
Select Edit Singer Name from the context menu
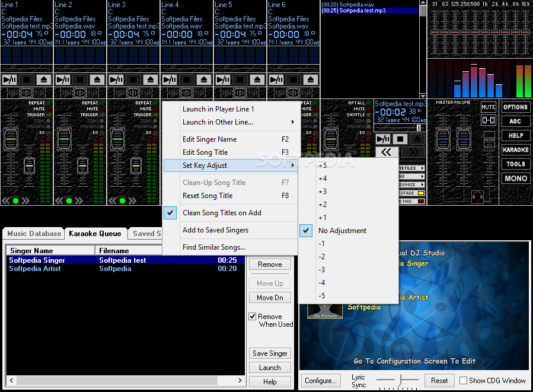click(231, 139)
